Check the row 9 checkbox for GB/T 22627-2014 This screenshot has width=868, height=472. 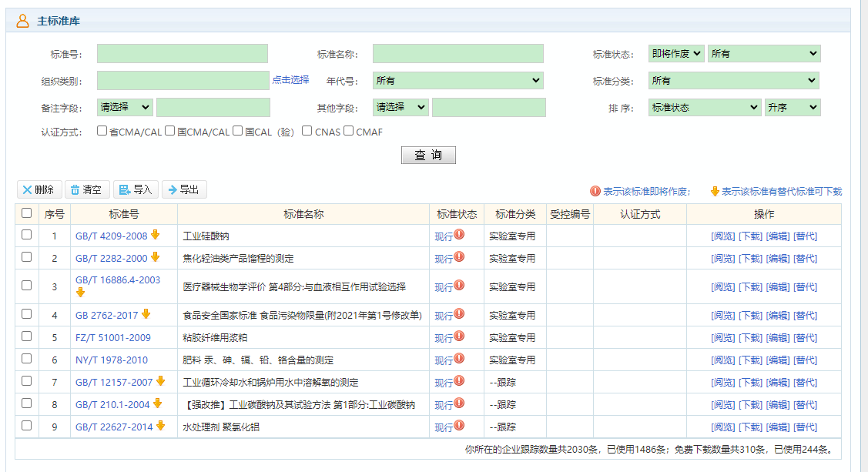tap(26, 426)
